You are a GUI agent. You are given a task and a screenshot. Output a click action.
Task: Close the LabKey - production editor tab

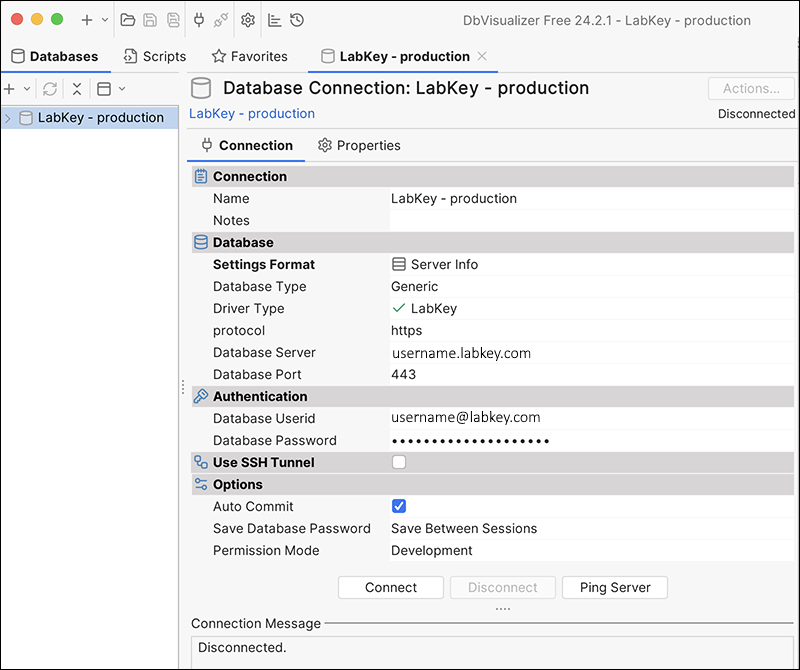coord(482,56)
